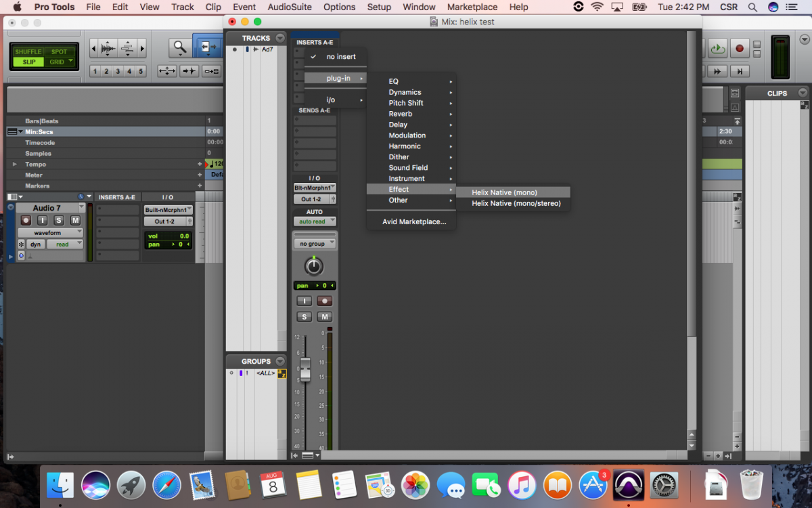The width and height of the screenshot is (812, 508).
Task: Record-enable the mixer channel strip
Action: (325, 301)
